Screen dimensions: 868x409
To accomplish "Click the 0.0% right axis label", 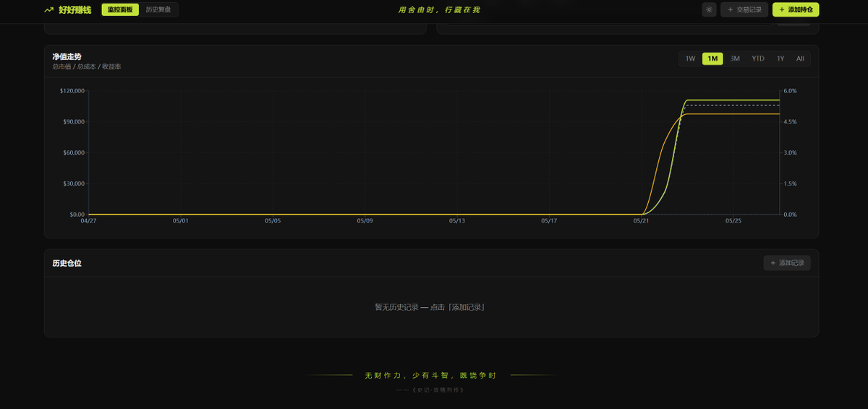I will (x=791, y=215).
